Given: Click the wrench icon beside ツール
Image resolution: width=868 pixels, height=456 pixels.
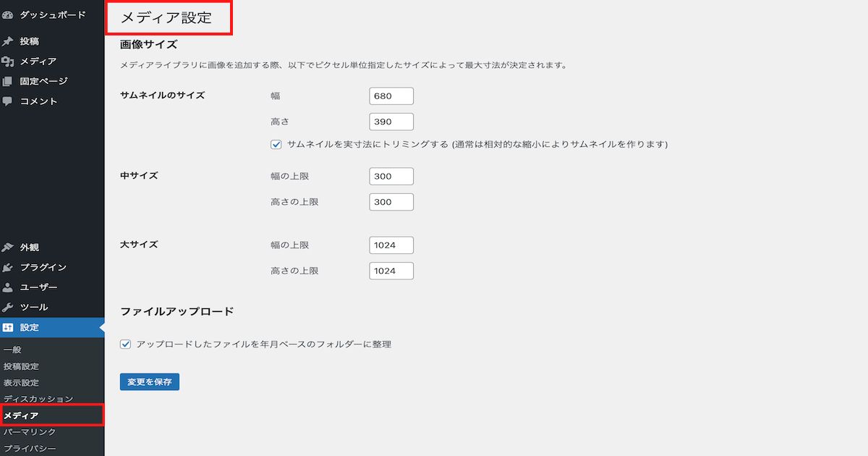Looking at the screenshot, I should click(x=8, y=307).
